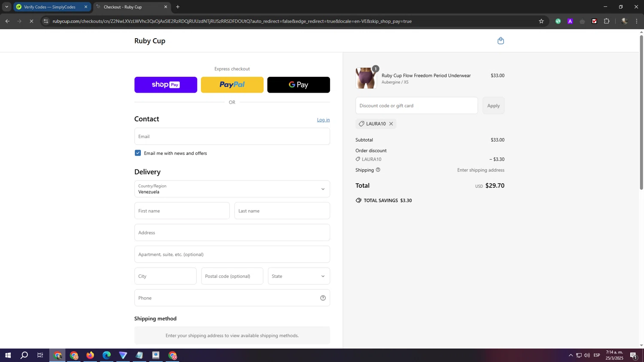Click into the Address field
644x362 pixels.
(232, 233)
